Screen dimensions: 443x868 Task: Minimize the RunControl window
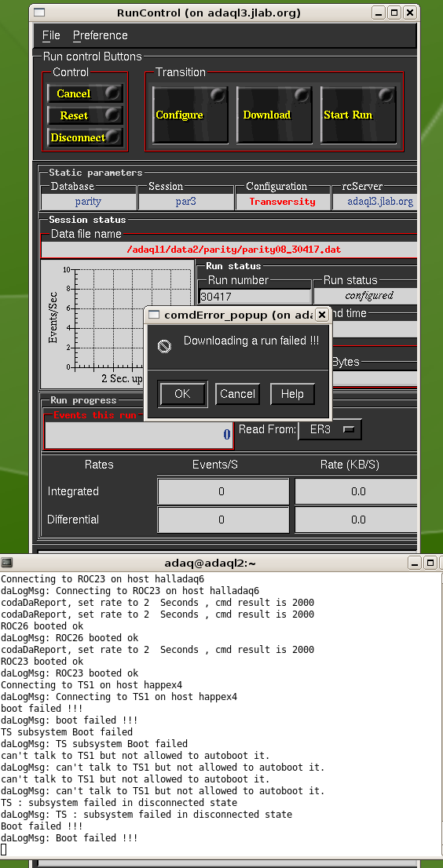point(379,13)
